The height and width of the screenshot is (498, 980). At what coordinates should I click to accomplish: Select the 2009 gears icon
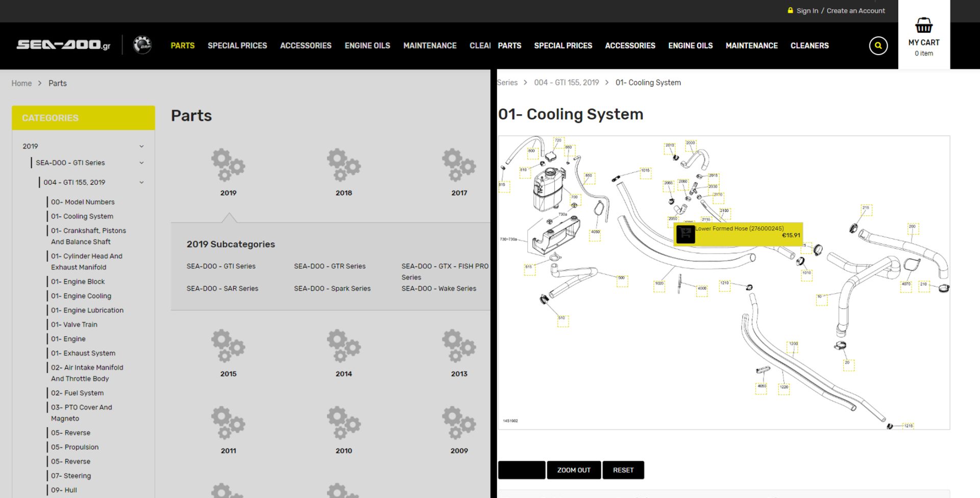[x=459, y=422]
